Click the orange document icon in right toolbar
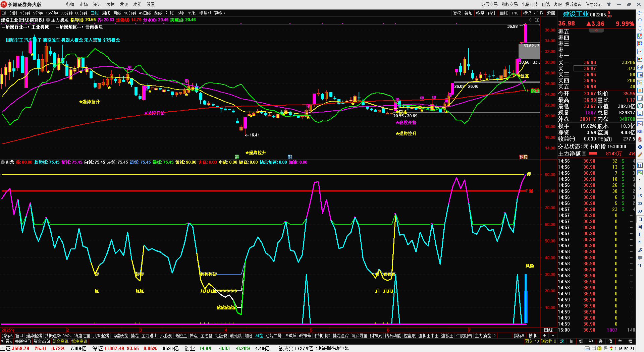The image size is (644, 352). click(640, 90)
